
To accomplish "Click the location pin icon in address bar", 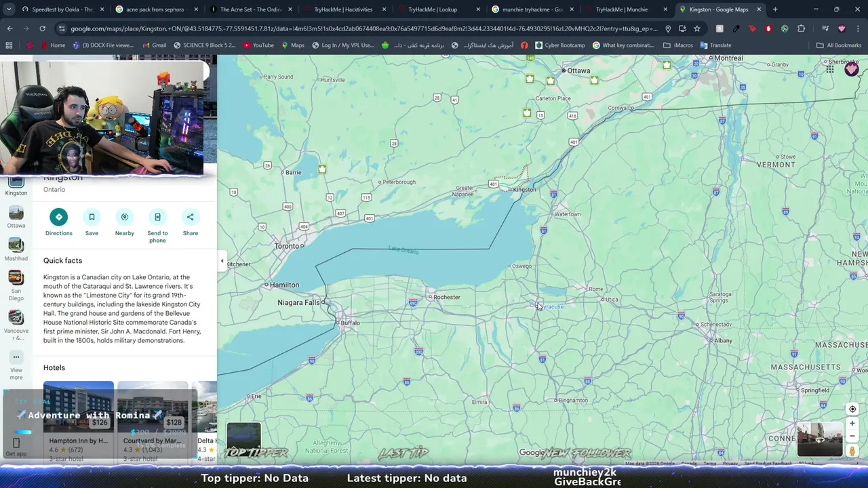I will pyautogui.click(x=668, y=28).
